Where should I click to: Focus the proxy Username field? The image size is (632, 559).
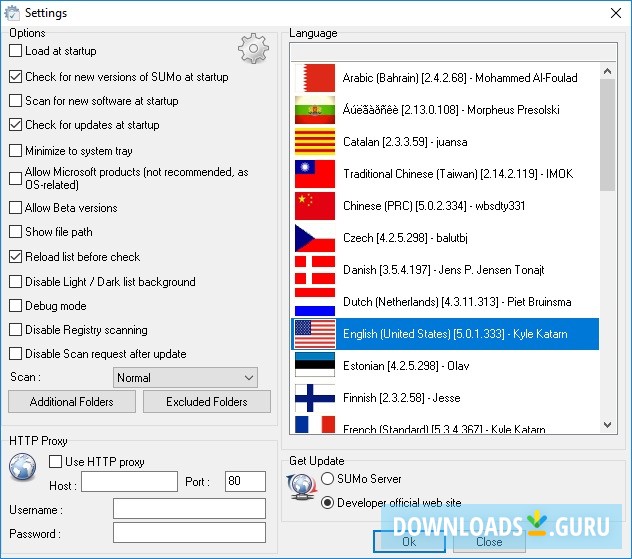[189, 508]
